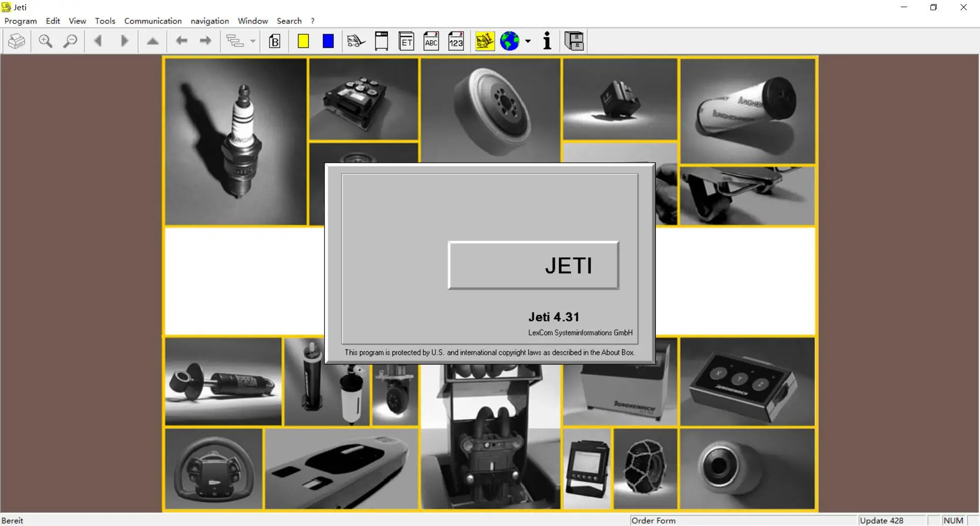
Task: Open the ? help menu
Action: [312, 21]
